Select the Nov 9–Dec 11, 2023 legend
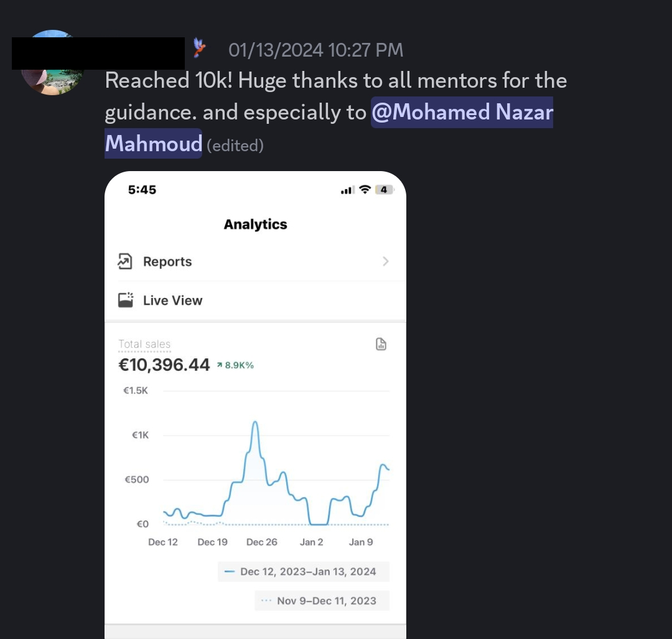The width and height of the screenshot is (672, 639). pos(322,601)
